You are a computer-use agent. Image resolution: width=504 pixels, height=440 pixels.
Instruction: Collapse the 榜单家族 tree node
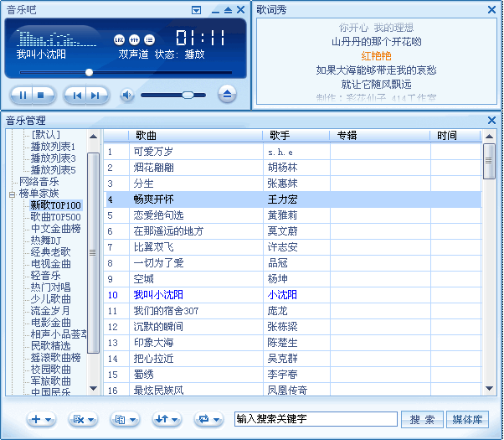tap(13, 194)
